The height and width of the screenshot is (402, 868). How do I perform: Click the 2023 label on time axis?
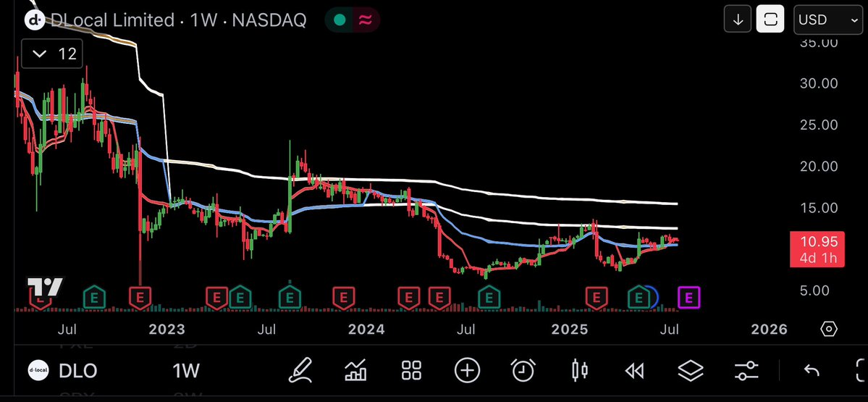(x=167, y=330)
